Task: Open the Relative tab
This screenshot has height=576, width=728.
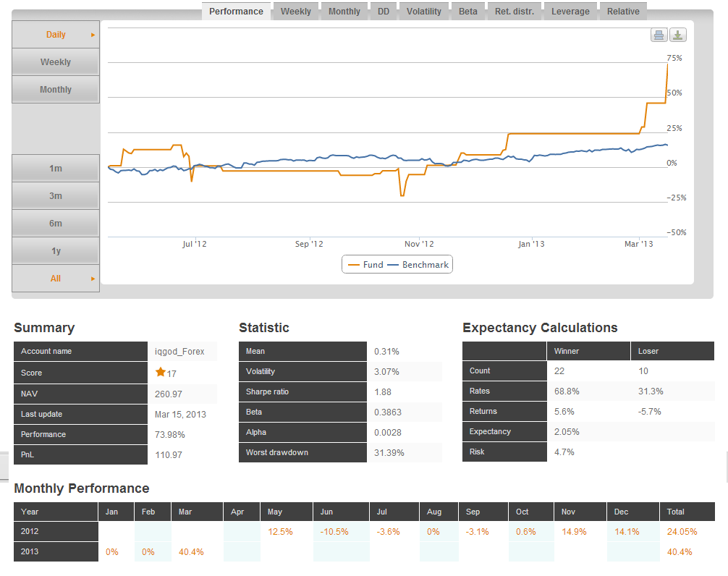Action: coord(623,11)
